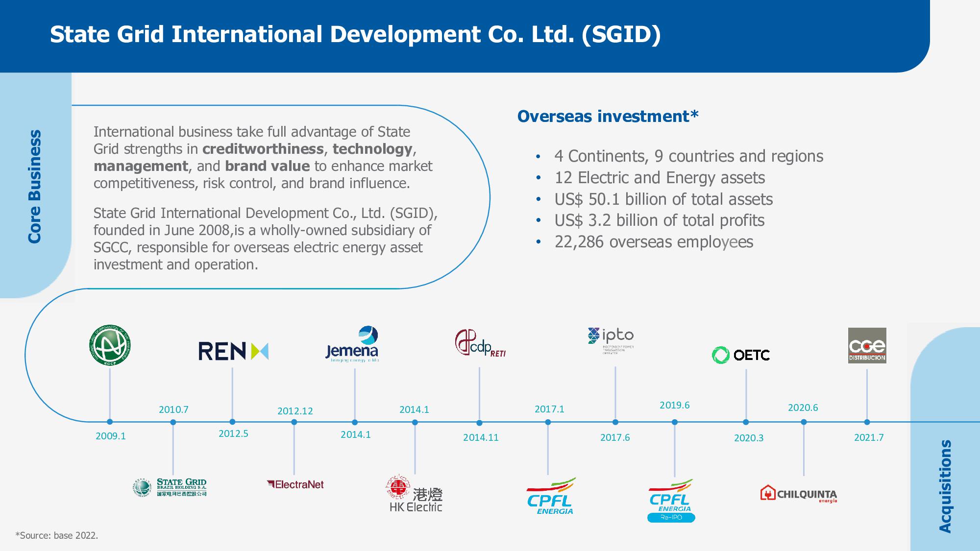Screen dimensions: 980x551
Task: Click the 2009.1 timeline point
Action: (110, 422)
